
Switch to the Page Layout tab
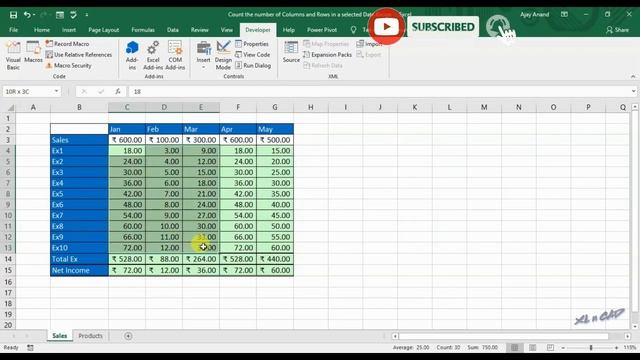coord(104,30)
